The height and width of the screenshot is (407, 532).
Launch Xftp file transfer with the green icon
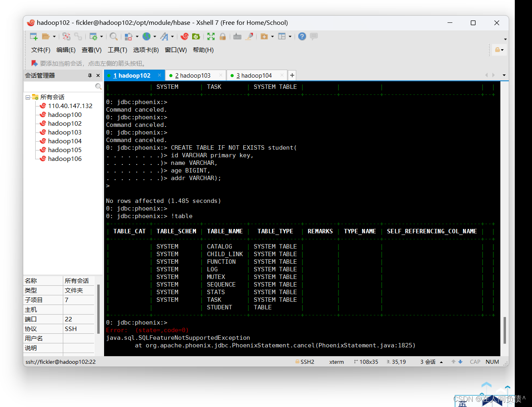pyautogui.click(x=196, y=36)
